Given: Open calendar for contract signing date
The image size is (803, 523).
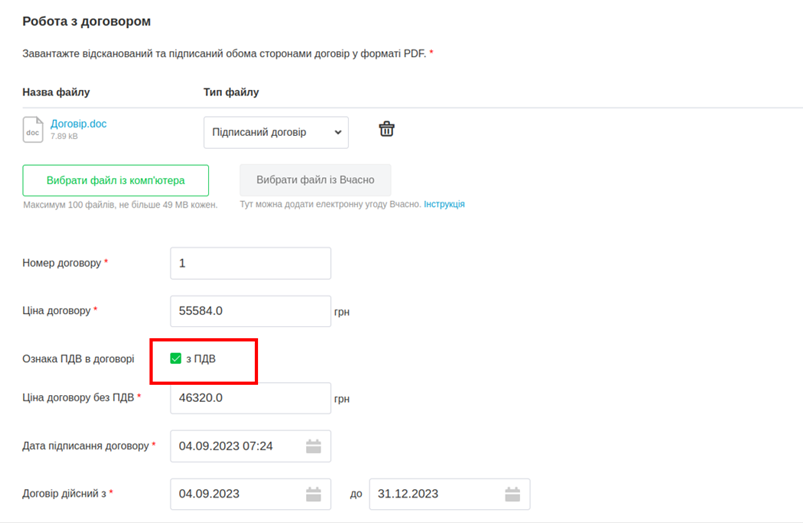Looking at the screenshot, I should pyautogui.click(x=313, y=446).
